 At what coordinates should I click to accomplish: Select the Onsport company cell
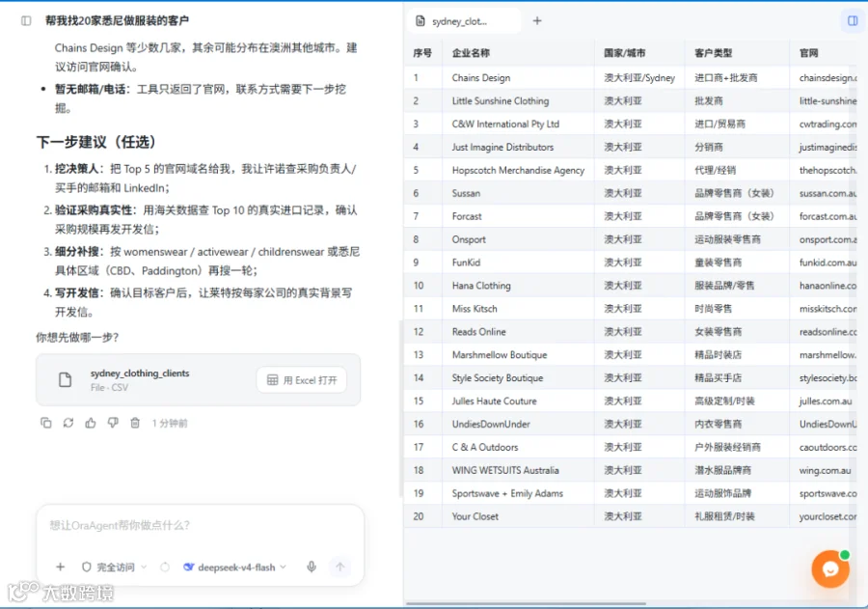518,239
